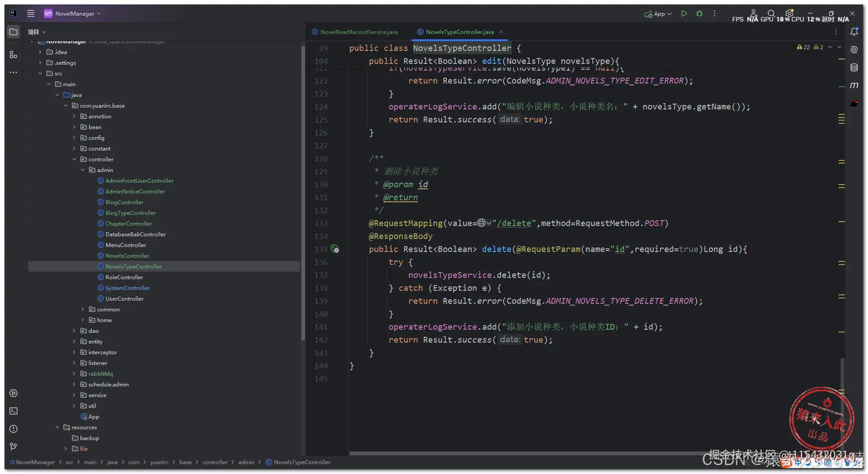
Task: Open the Structure tool window
Action: click(x=13, y=55)
